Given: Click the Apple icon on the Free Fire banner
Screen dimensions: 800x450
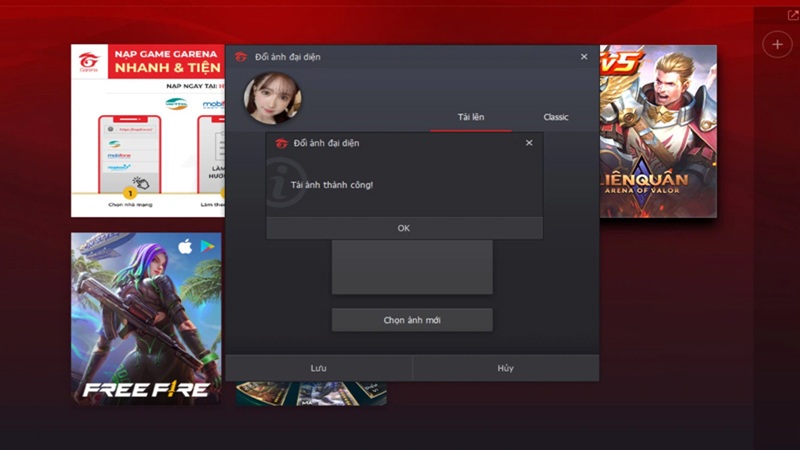Looking at the screenshot, I should 185,247.
